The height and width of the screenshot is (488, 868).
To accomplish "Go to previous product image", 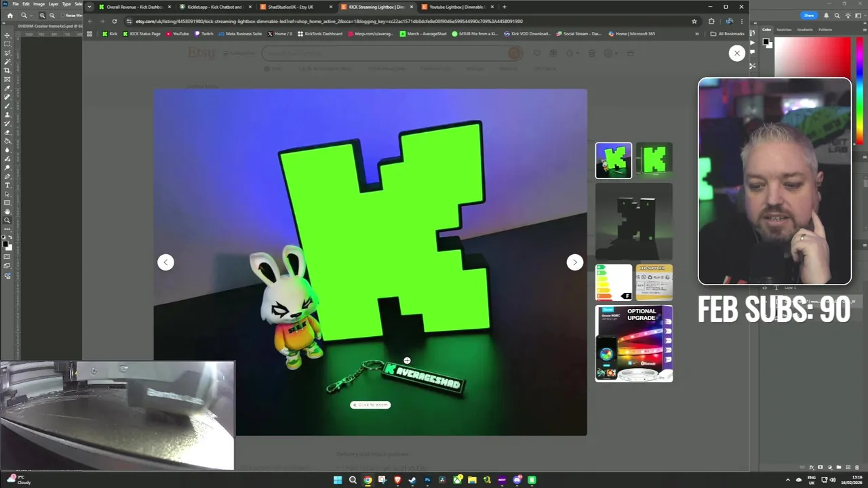I will tap(165, 262).
